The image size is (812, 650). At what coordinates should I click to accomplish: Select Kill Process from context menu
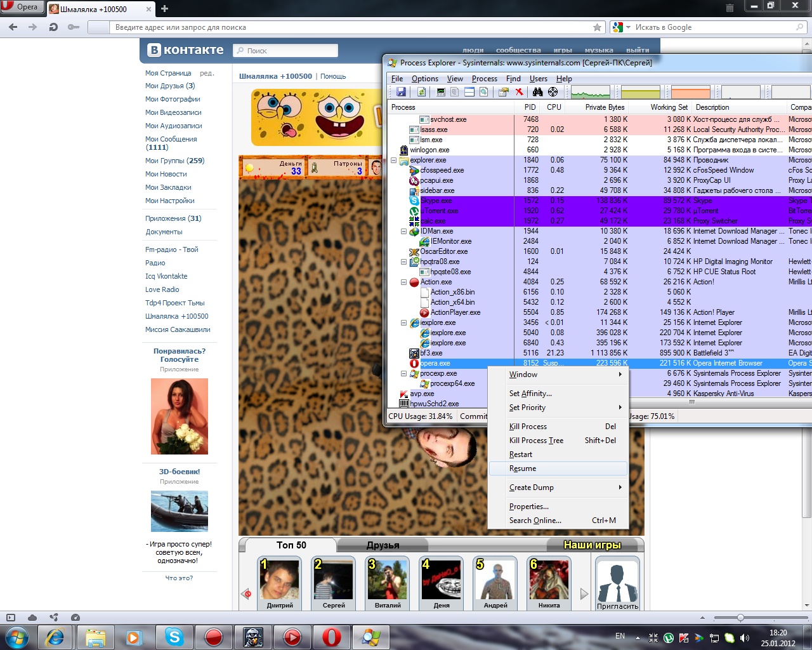[528, 427]
